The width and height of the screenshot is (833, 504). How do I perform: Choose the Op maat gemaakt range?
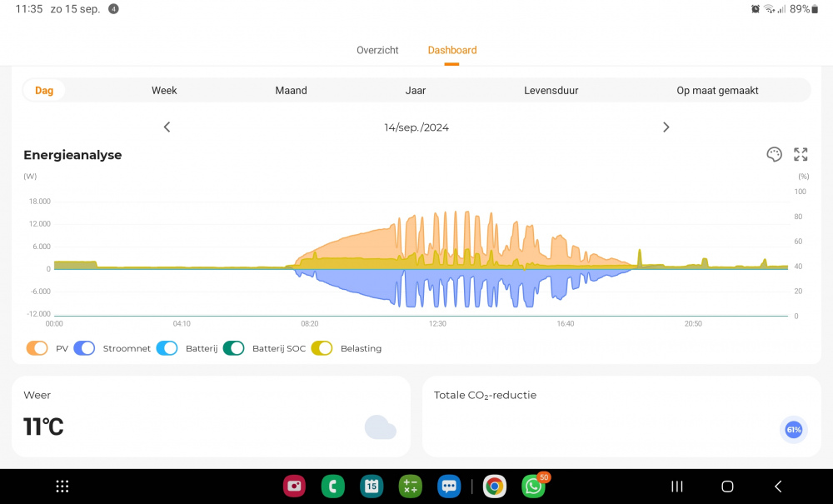click(x=717, y=90)
